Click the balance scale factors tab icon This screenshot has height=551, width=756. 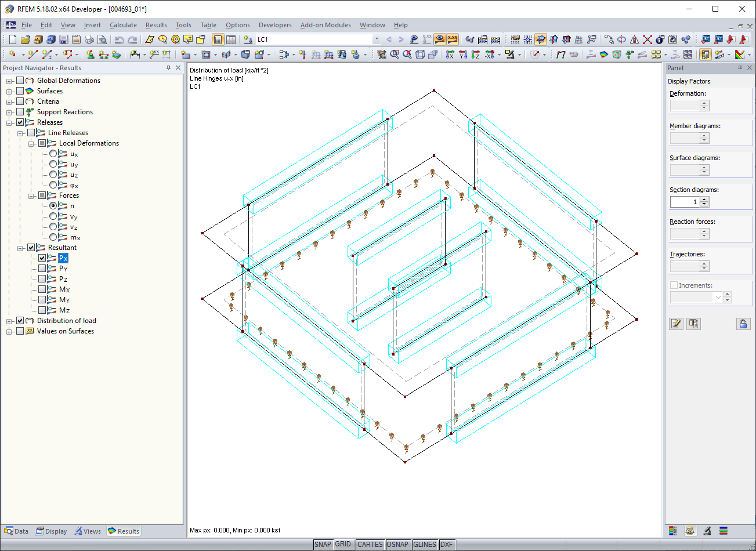(x=690, y=531)
